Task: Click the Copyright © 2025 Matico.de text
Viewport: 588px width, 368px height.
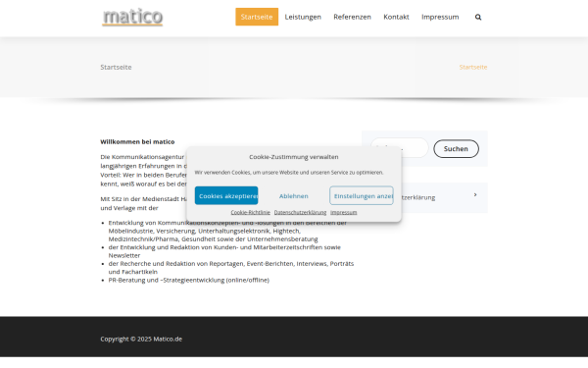Action: click(141, 339)
